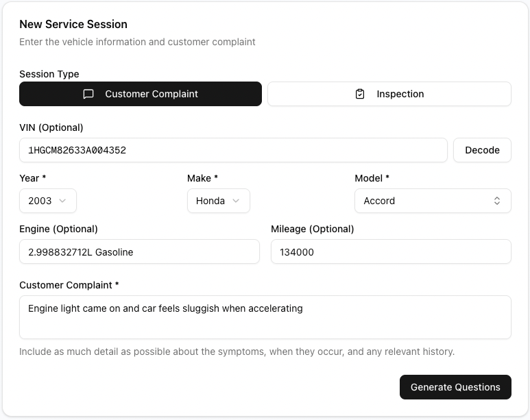The height and width of the screenshot is (420, 530).
Task: Click the Engine field with 2.998832712L Gasoline
Action: [139, 251]
